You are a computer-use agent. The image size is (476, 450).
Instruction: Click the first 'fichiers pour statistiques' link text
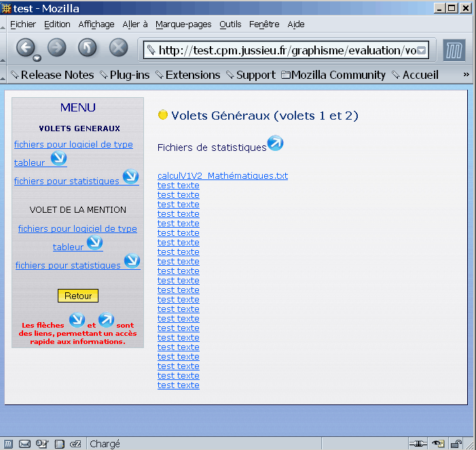(67, 181)
